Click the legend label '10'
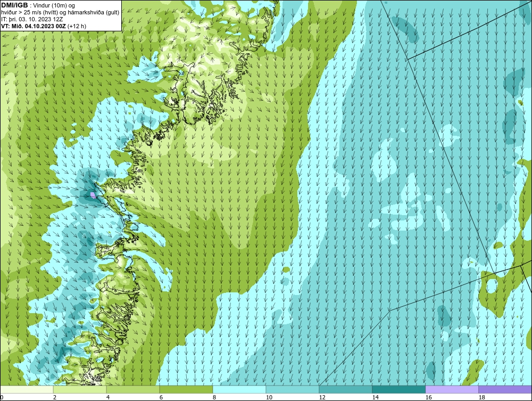This screenshot has height=401, width=532. [x=269, y=397]
